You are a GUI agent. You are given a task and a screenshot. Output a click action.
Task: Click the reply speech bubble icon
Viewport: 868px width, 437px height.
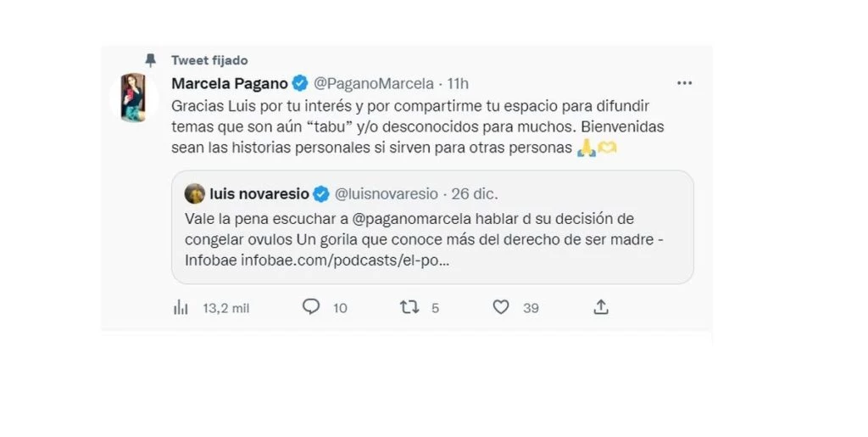click(311, 307)
